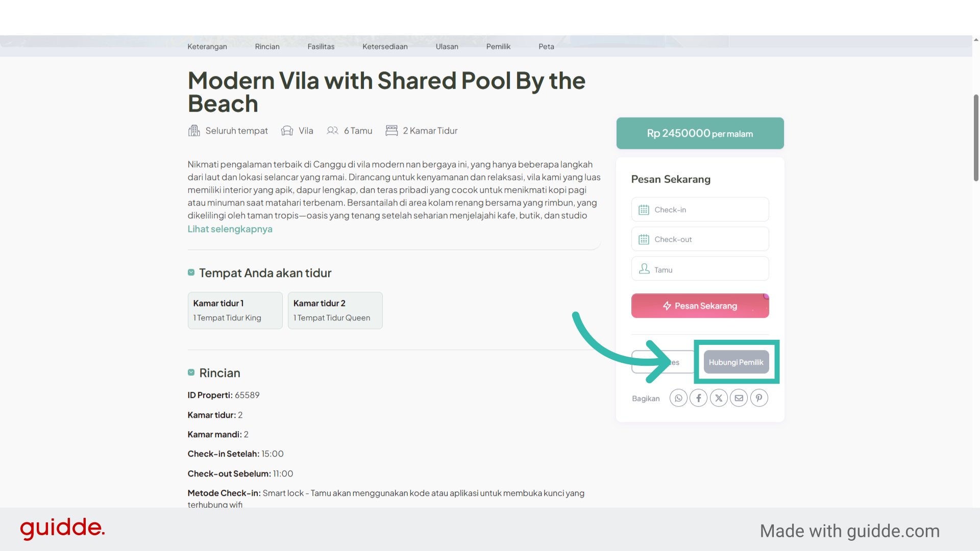Click the Tamu guest person icon

point(644,269)
